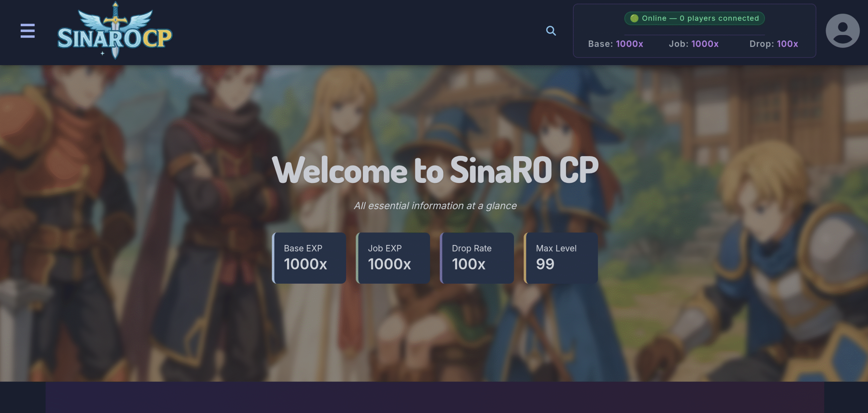Click the Base 1000x header rate
The image size is (868, 413).
[x=615, y=44]
